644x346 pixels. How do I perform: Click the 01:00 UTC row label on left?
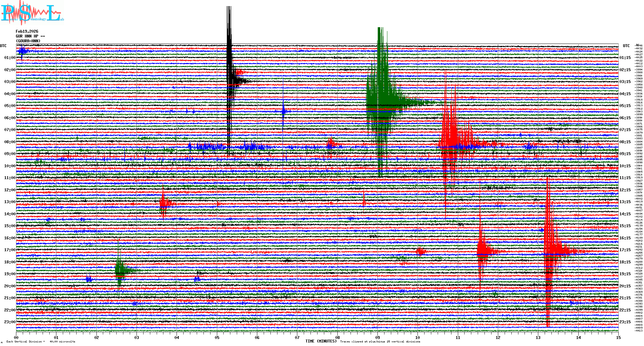coord(10,58)
